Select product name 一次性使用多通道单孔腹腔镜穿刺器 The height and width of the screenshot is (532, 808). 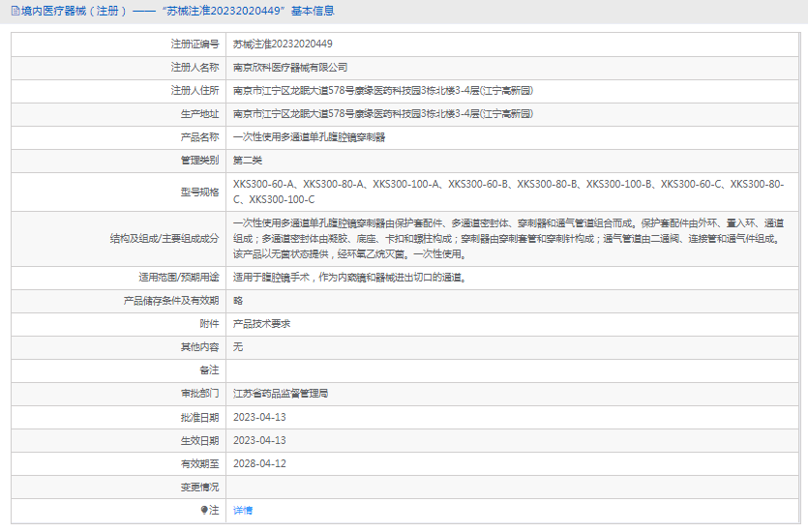pyautogui.click(x=310, y=137)
